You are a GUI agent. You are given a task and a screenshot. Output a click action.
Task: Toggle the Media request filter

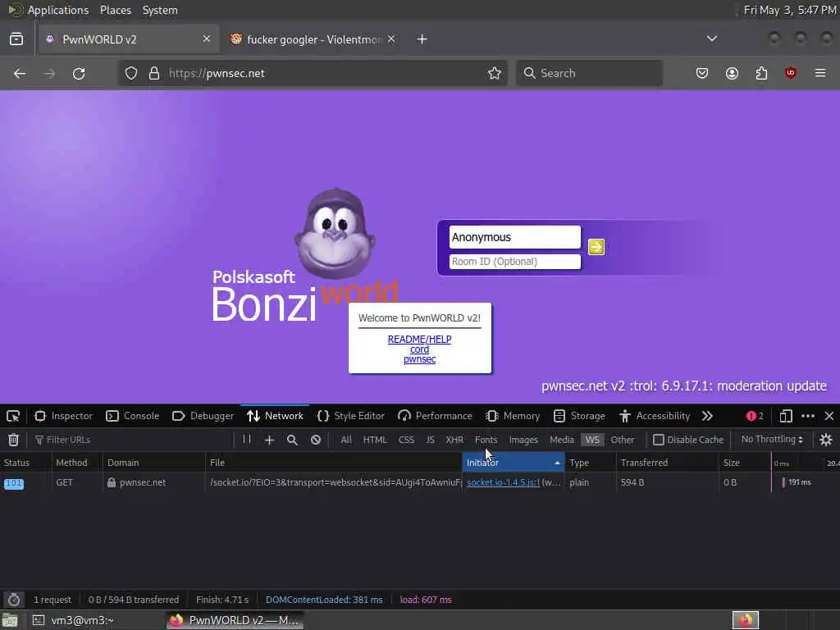click(x=561, y=440)
